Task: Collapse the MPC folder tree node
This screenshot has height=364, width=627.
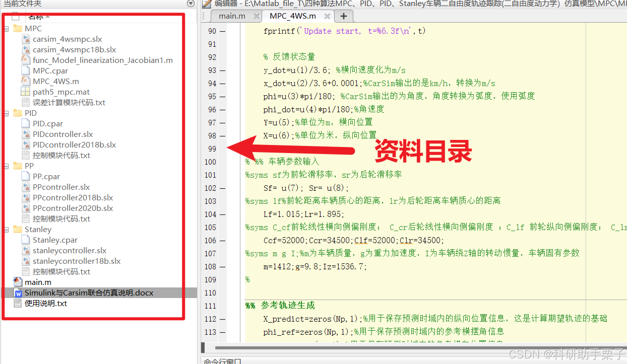Action: (x=7, y=28)
